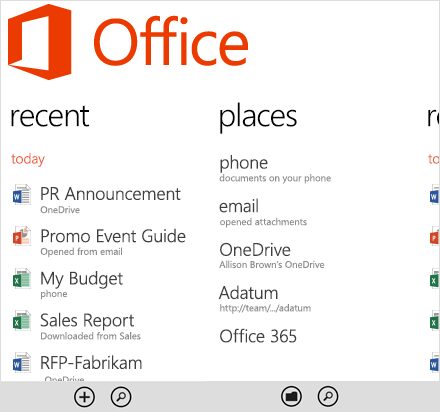Viewport: 440px width, 412px height.
Task: Search recent documents with magnifier under recent list
Action: click(x=121, y=397)
